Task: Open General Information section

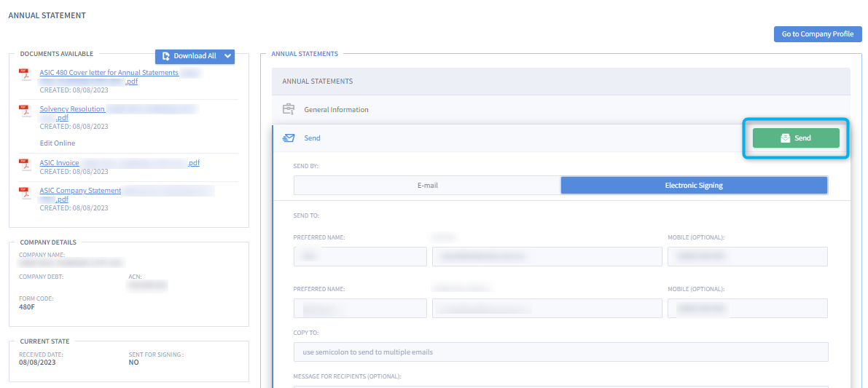Action: (560, 109)
